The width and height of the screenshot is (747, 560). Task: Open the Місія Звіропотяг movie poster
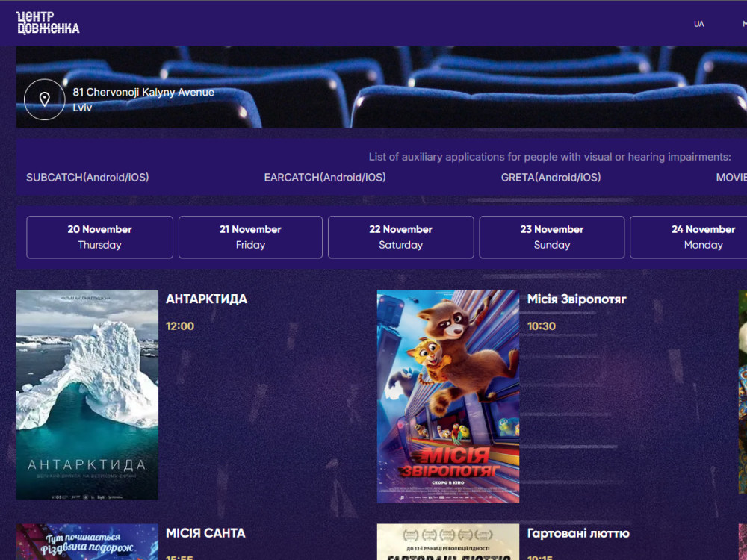[447, 396]
